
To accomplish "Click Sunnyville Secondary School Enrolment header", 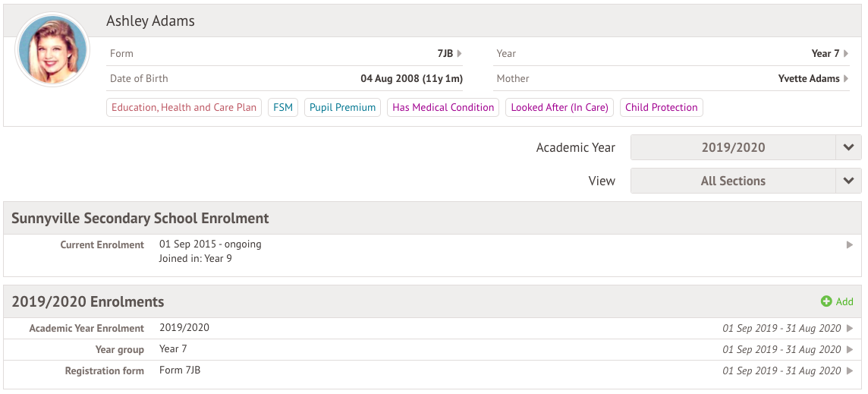I will tap(140, 219).
